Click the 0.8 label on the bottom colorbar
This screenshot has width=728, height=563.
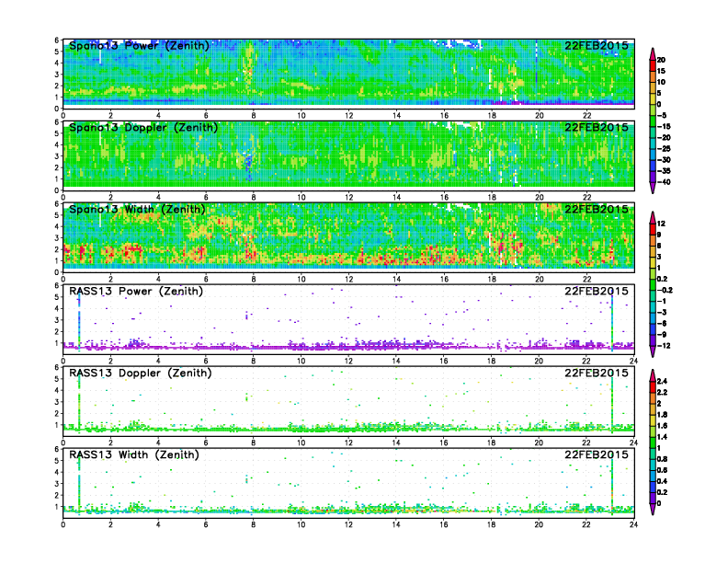click(663, 459)
